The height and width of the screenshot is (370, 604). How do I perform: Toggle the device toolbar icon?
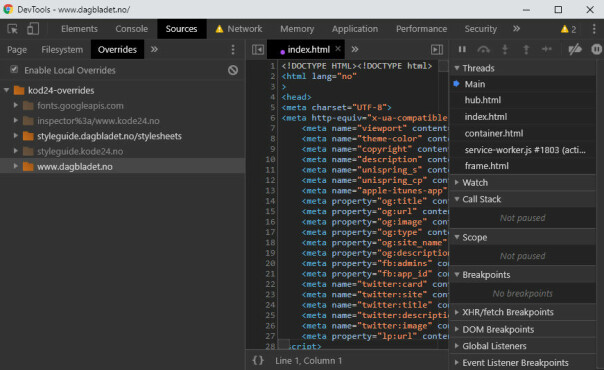[33, 29]
